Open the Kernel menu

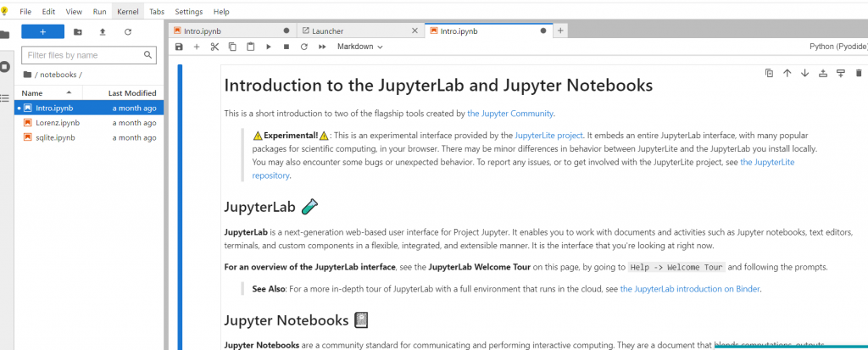pyautogui.click(x=128, y=12)
